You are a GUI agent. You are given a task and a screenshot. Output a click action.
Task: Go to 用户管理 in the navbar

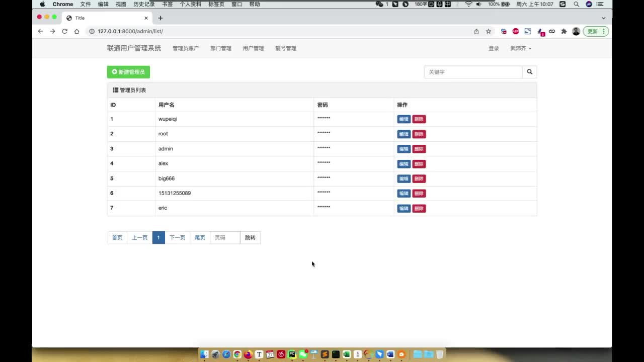tap(253, 48)
